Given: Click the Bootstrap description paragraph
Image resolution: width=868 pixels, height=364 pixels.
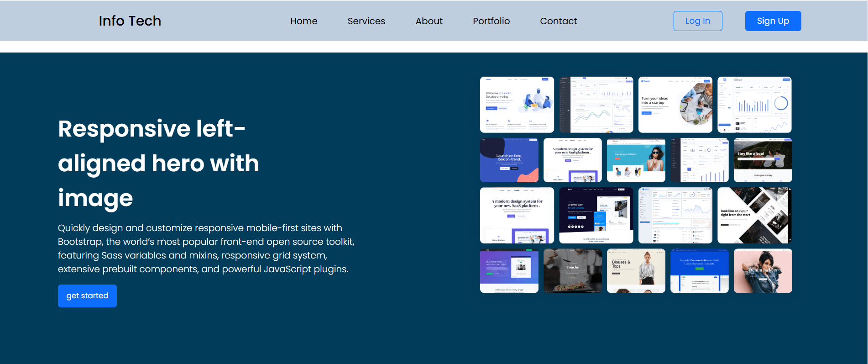Looking at the screenshot, I should click(206, 248).
